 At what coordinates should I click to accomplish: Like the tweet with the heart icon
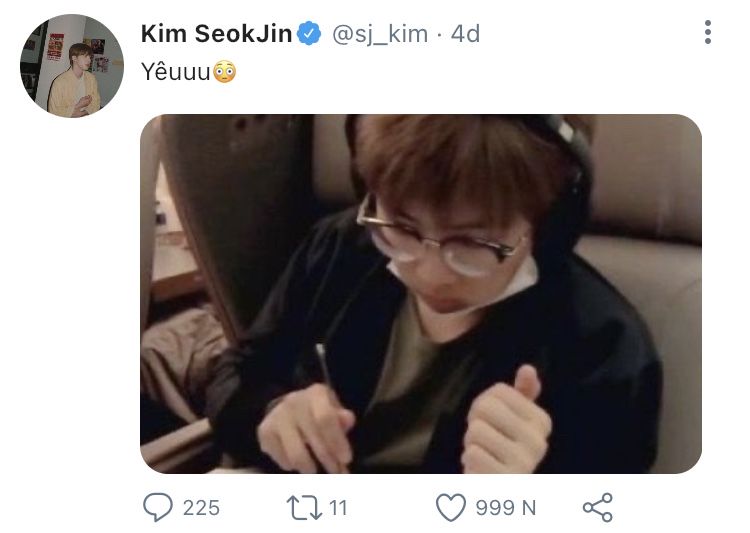click(451, 507)
